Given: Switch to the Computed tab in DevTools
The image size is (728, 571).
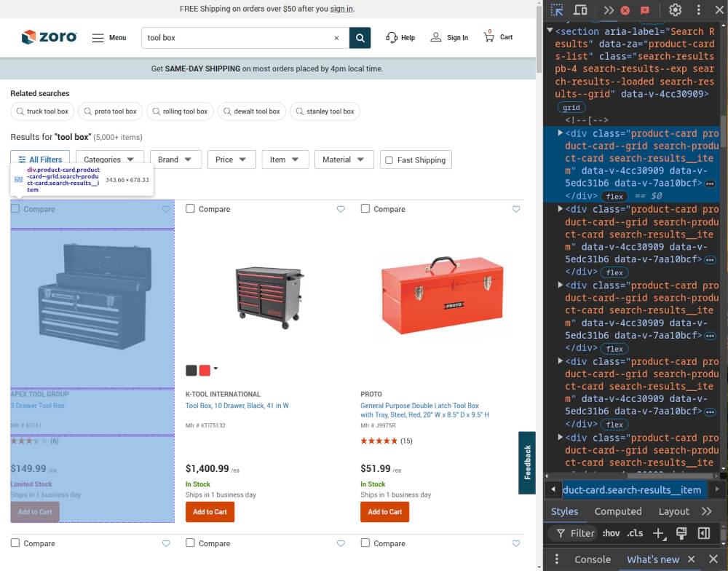Looking at the screenshot, I should 617,511.
